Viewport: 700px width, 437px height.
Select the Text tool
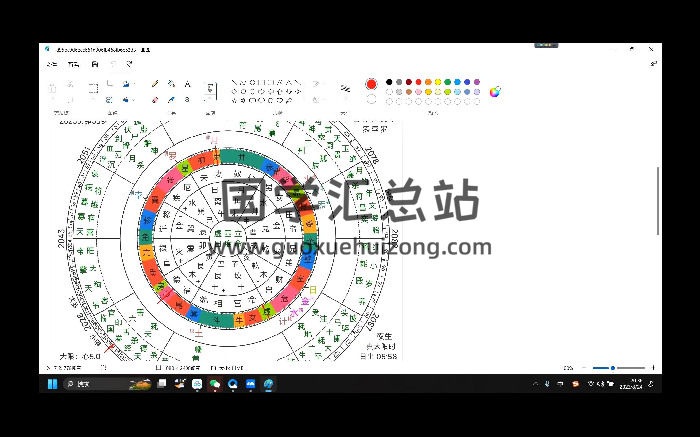[188, 84]
